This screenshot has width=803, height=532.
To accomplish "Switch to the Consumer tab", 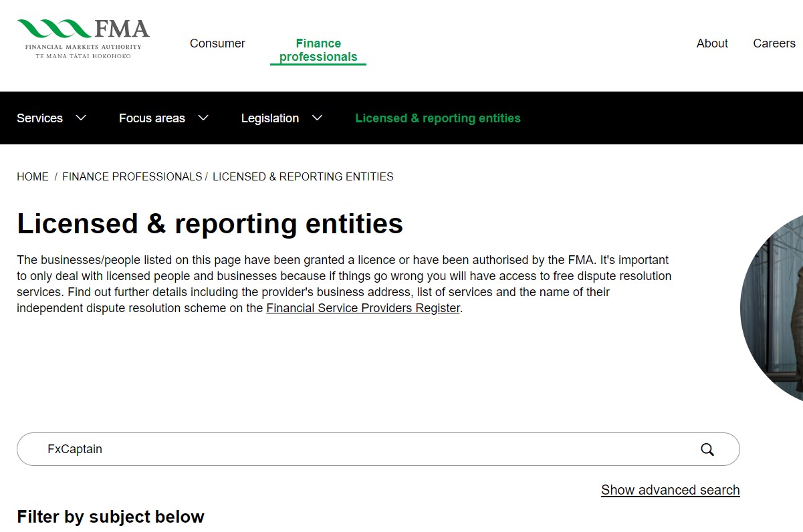I will (217, 43).
